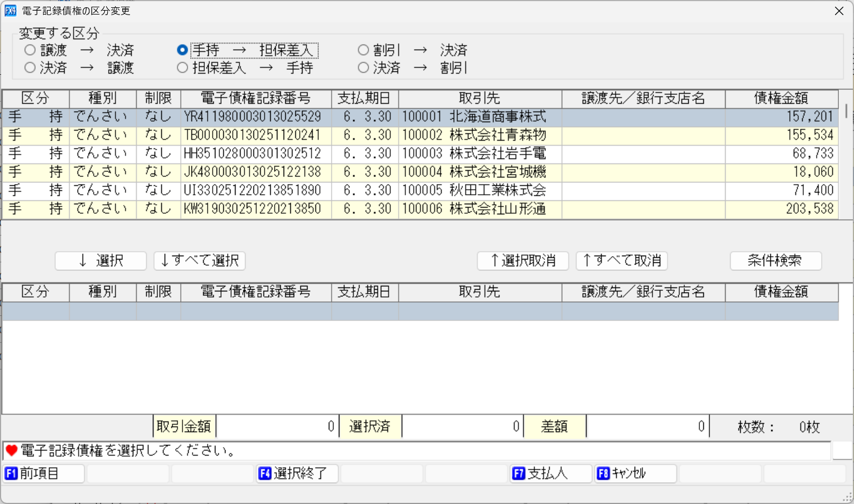Click the ↑選択取消 deselection button
Image resolution: width=854 pixels, height=504 pixels.
point(522,261)
